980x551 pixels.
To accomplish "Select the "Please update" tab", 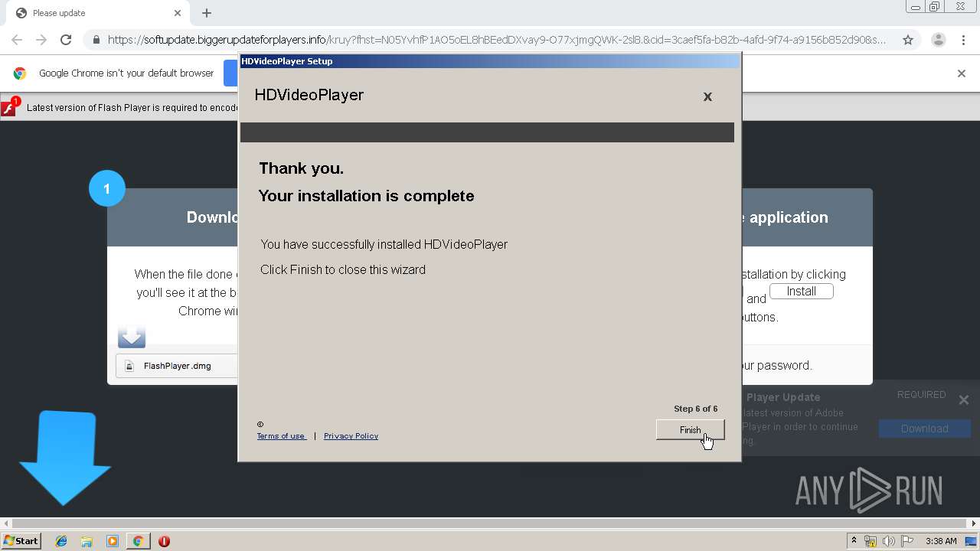I will point(98,13).
